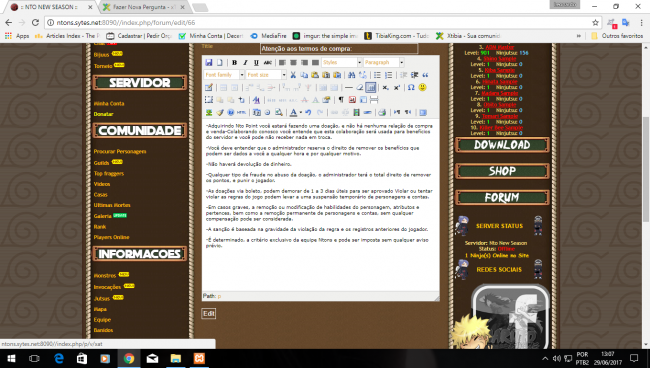Open the emoticon smiley picker

coord(422,87)
